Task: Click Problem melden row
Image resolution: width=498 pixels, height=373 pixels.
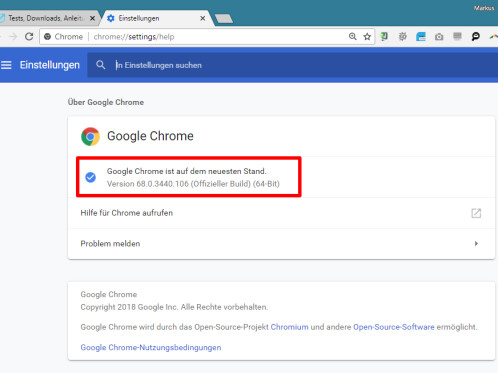Action: click(x=281, y=244)
